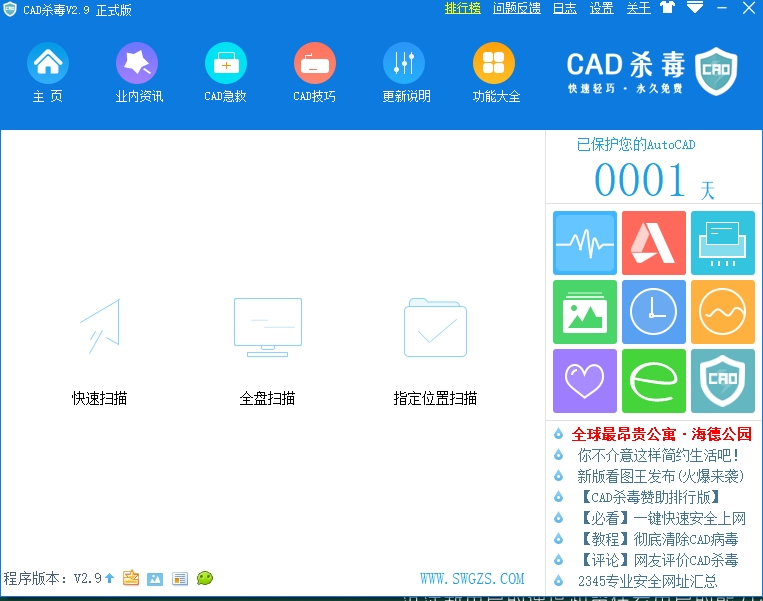This screenshot has height=601, width=763.
Task: Open 功能大全 grid icon
Action: click(x=494, y=63)
